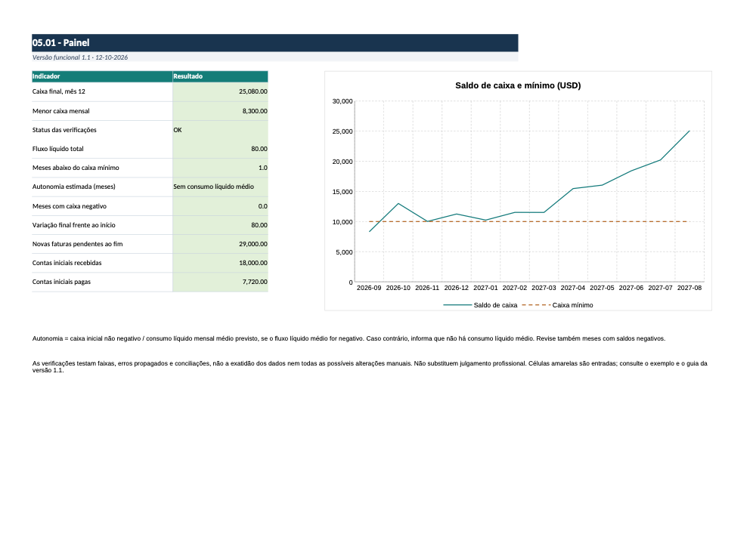
Task: Click the 'Menor caixa mensal' label
Action: pyautogui.click(x=60, y=111)
